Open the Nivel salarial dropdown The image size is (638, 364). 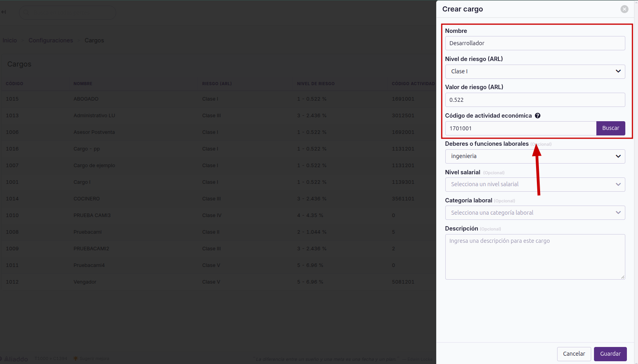click(x=535, y=184)
